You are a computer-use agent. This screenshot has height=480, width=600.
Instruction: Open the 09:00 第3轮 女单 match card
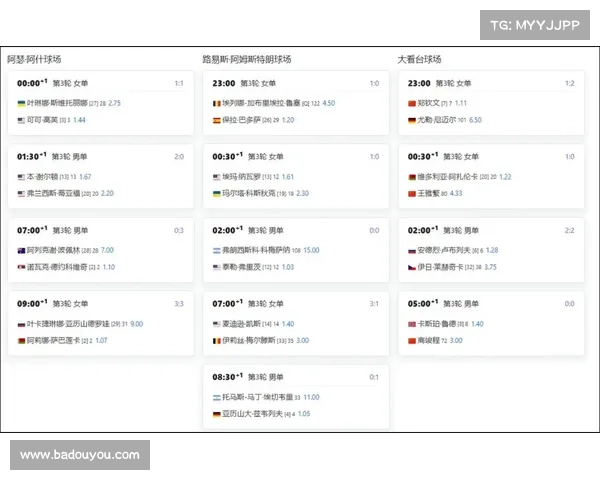tap(98, 321)
